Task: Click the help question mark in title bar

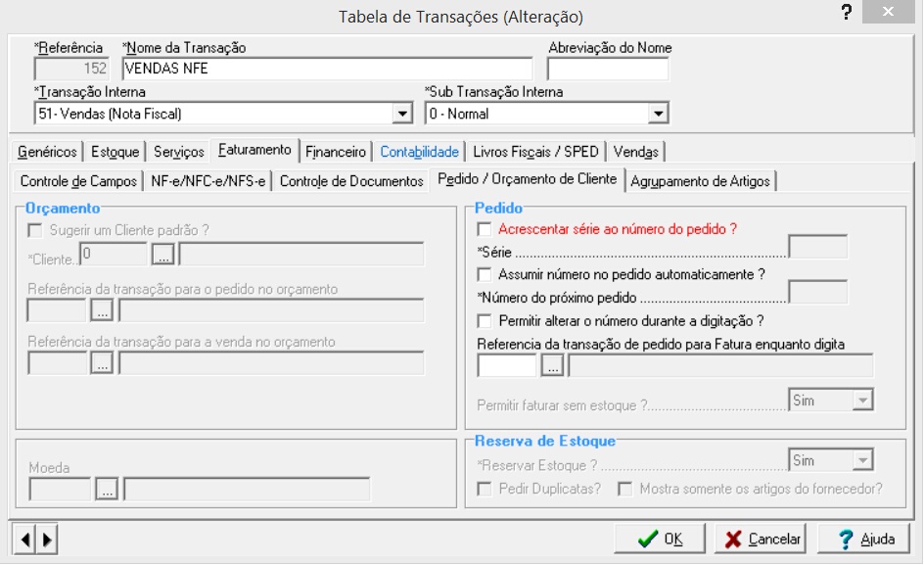Action: coord(847,13)
